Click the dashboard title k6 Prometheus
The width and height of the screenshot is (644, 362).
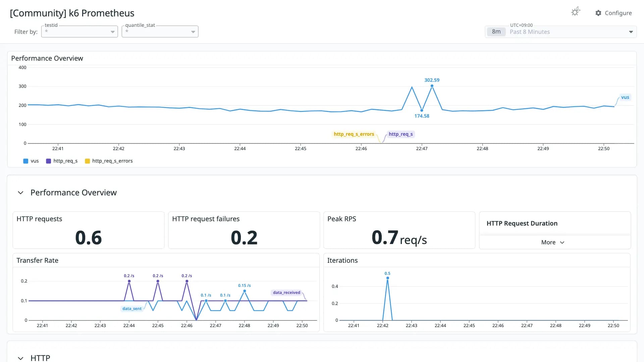tap(72, 13)
